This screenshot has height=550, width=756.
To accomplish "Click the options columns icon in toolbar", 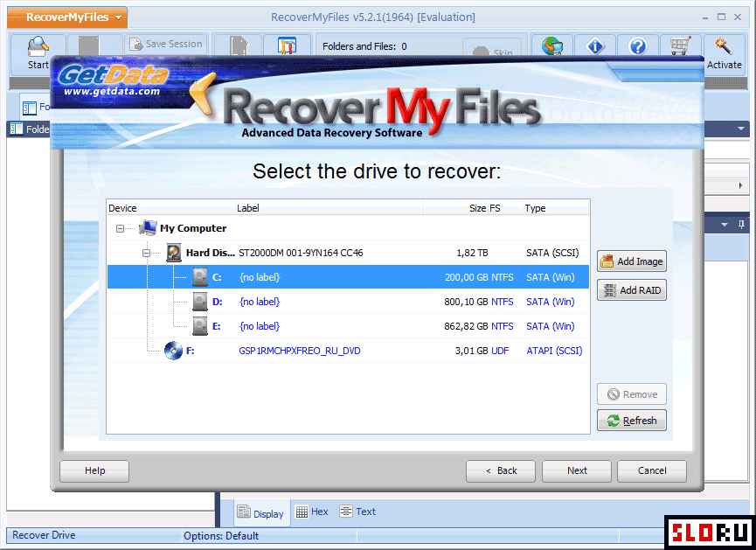I will click(287, 45).
